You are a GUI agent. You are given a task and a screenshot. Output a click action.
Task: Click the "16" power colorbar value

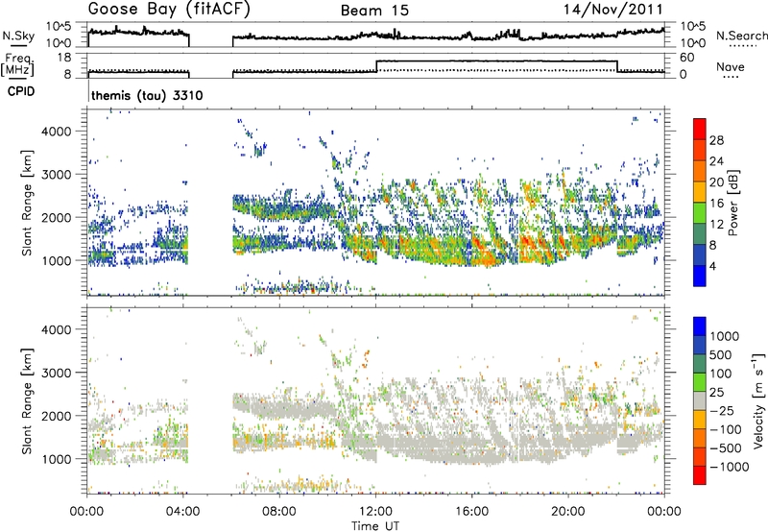716,204
